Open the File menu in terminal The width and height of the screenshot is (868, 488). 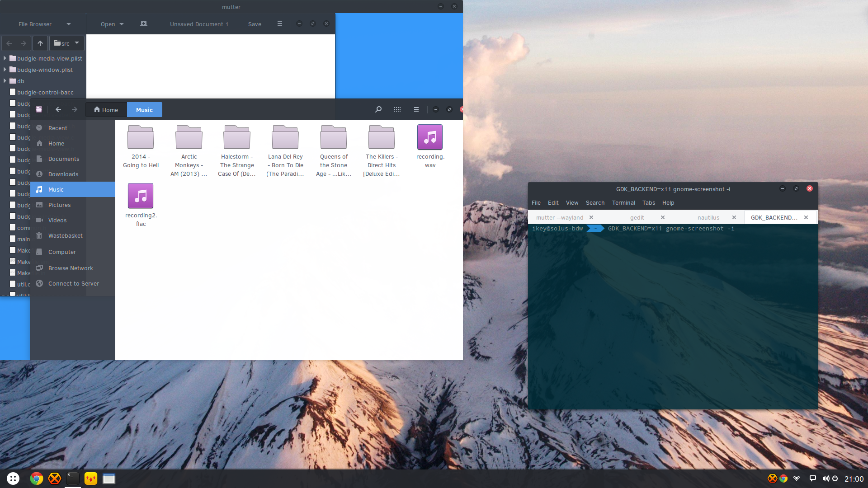(536, 203)
